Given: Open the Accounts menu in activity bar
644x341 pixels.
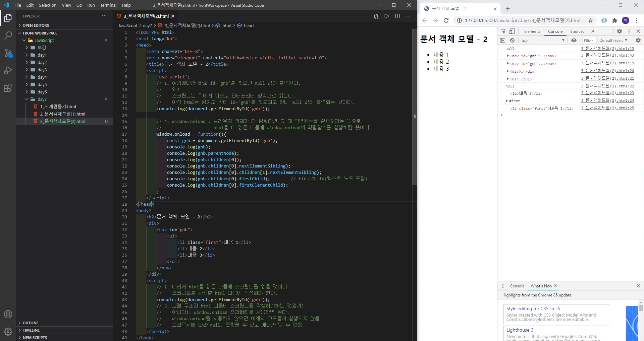Looking at the screenshot, I should (8, 314).
